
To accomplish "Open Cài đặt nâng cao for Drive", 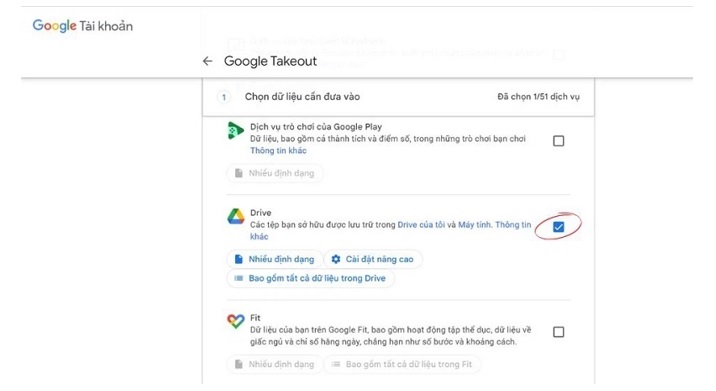I will click(x=373, y=259).
